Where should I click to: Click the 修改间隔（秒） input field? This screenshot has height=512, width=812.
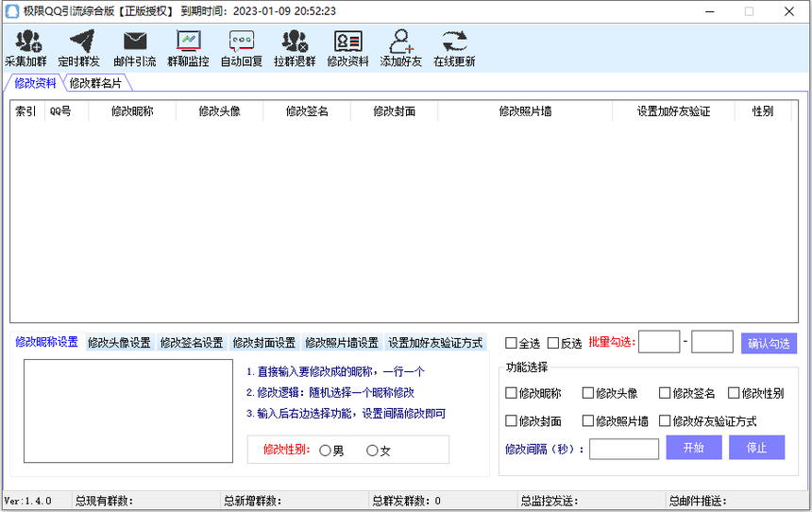(624, 449)
